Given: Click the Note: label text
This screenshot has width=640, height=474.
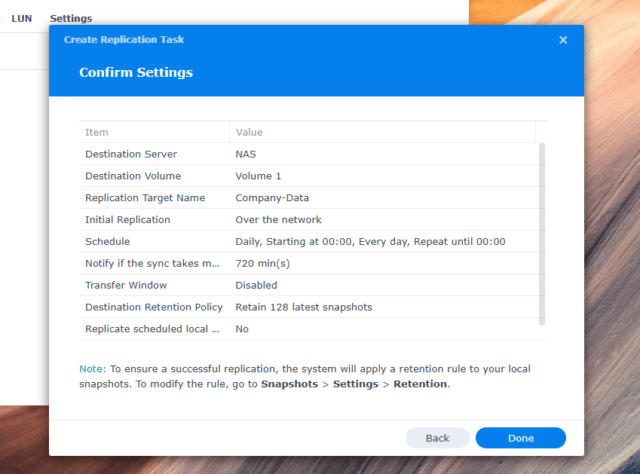Looking at the screenshot, I should (92, 369).
